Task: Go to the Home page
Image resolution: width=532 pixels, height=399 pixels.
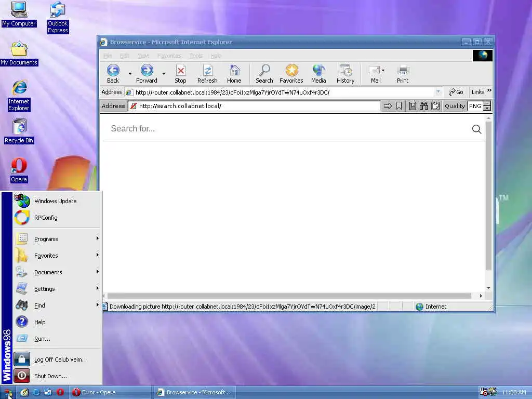Action: click(x=234, y=73)
